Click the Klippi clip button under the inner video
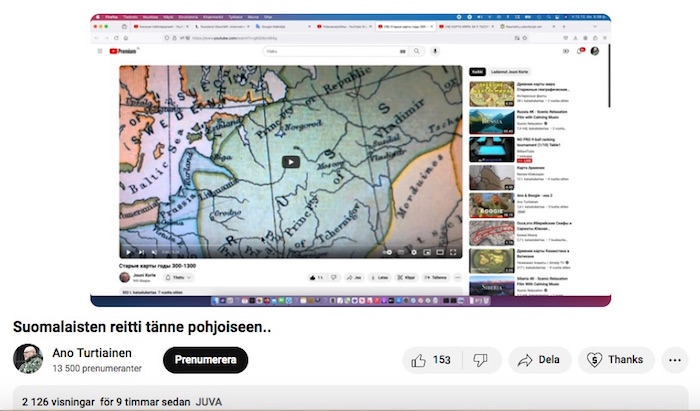This screenshot has height=411, width=700. (x=406, y=278)
